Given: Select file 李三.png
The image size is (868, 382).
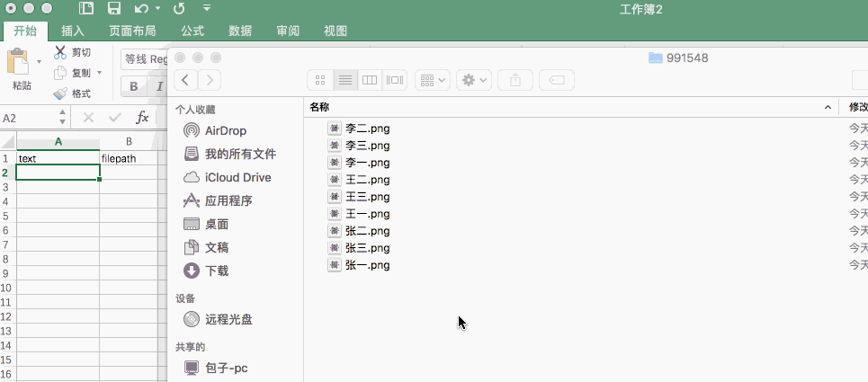Looking at the screenshot, I should 359,146.
